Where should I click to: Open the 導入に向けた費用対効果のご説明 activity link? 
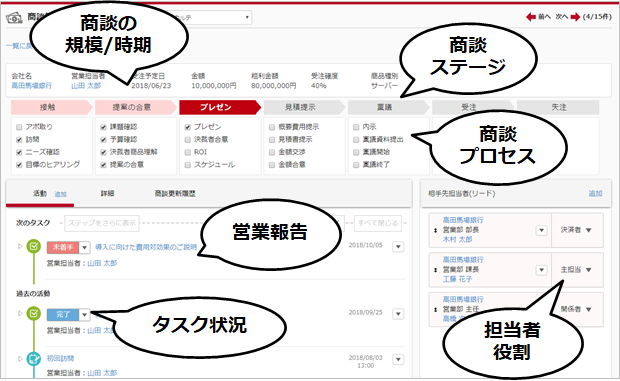coord(146,247)
